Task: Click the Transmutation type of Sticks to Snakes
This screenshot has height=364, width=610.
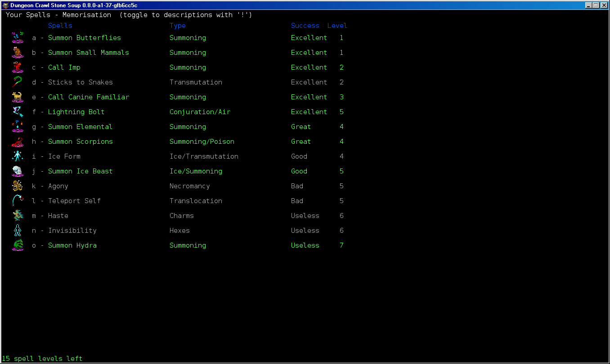Action: tap(196, 82)
